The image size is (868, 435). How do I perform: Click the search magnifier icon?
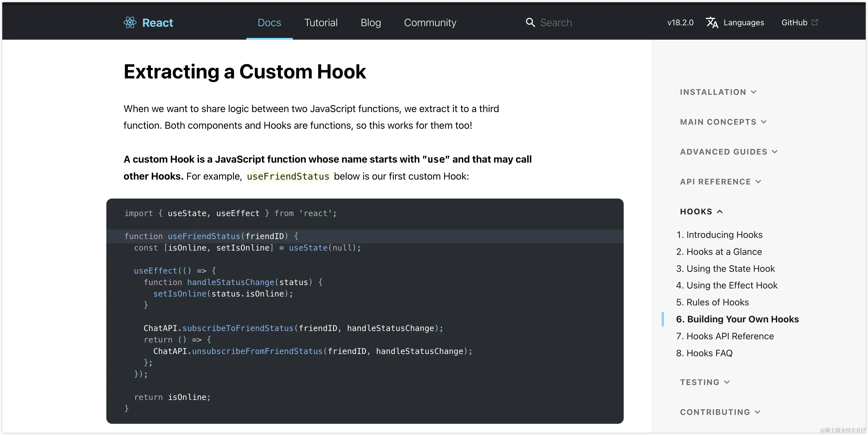point(530,23)
